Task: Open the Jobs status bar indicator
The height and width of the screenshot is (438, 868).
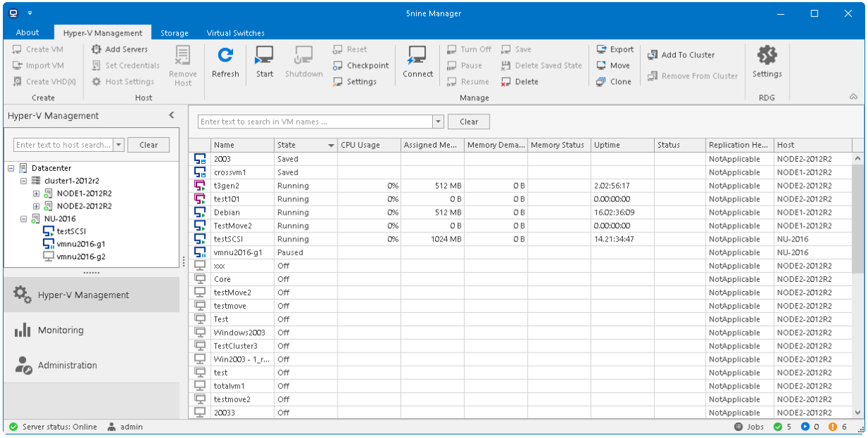Action: click(x=748, y=427)
